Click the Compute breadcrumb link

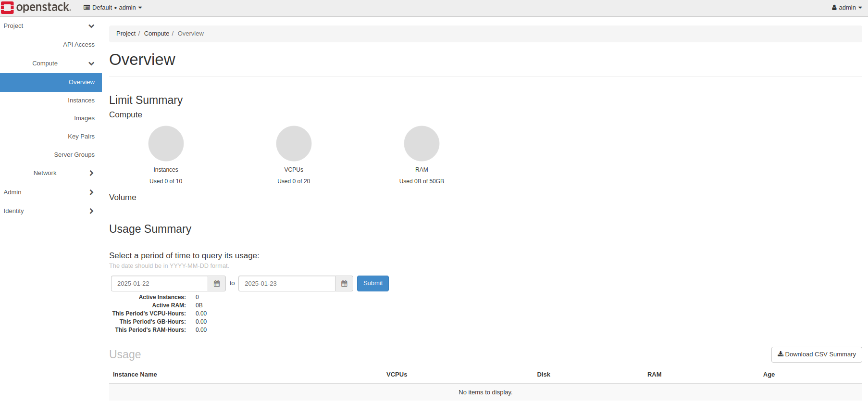coord(156,34)
